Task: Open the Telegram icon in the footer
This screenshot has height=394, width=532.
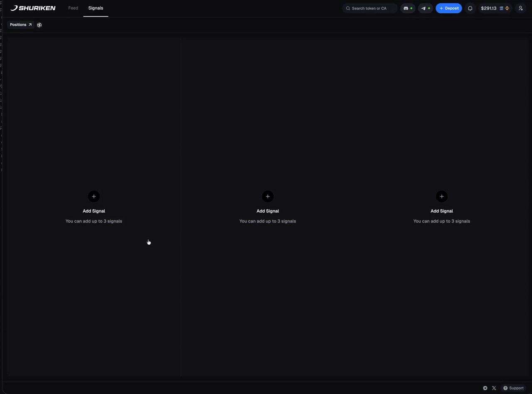Action: coord(485,388)
